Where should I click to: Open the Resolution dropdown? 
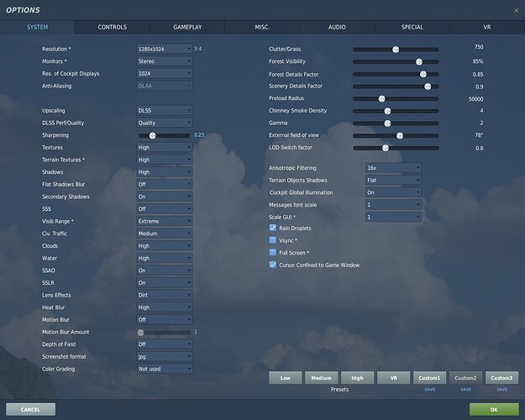pyautogui.click(x=165, y=50)
